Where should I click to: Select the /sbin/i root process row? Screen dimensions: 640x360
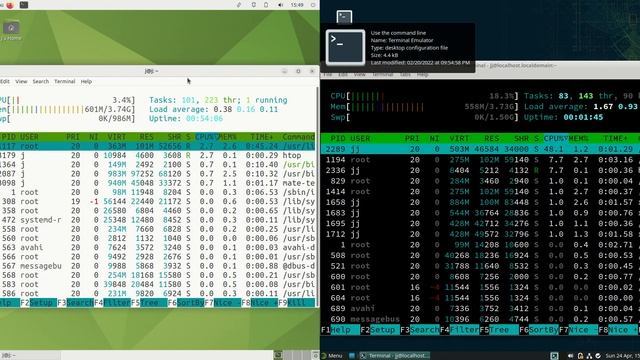158,192
